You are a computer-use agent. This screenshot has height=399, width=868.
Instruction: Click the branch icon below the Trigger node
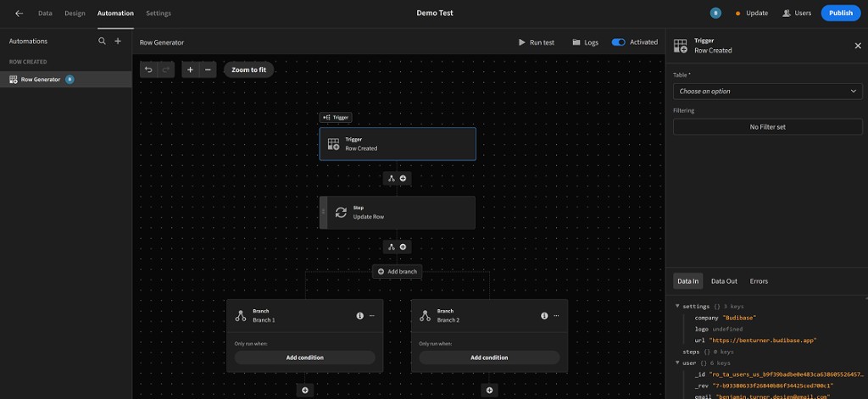[392, 178]
